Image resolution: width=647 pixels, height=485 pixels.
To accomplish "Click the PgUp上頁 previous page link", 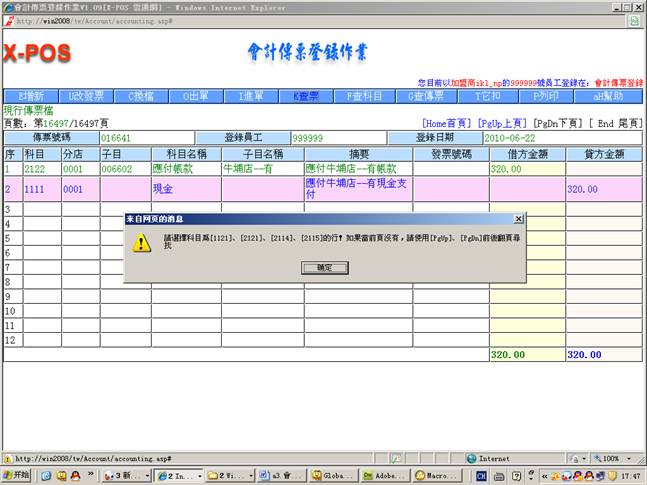I will pyautogui.click(x=503, y=122).
